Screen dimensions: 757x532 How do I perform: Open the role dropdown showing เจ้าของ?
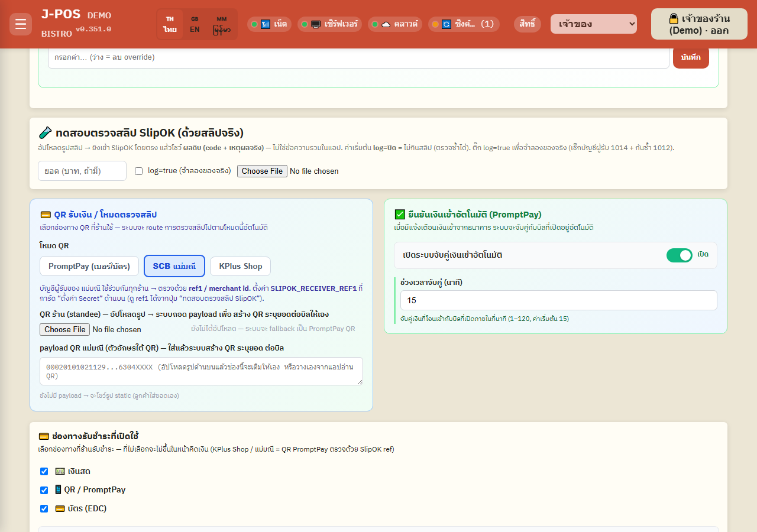pos(594,24)
